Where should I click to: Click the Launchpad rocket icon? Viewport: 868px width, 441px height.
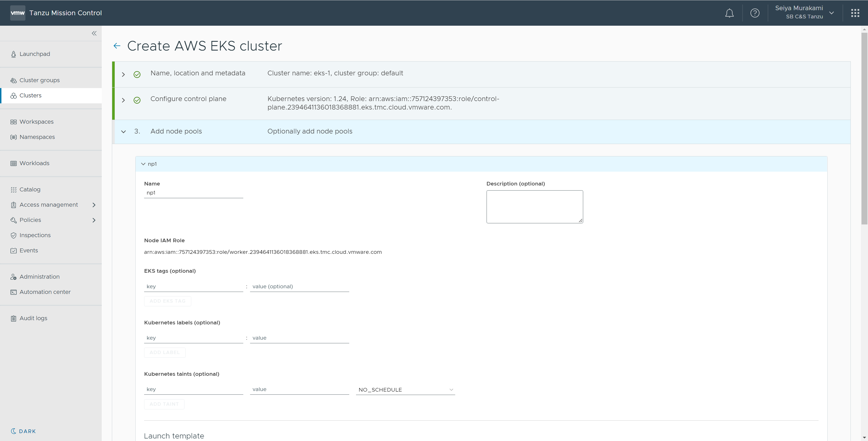(x=14, y=54)
